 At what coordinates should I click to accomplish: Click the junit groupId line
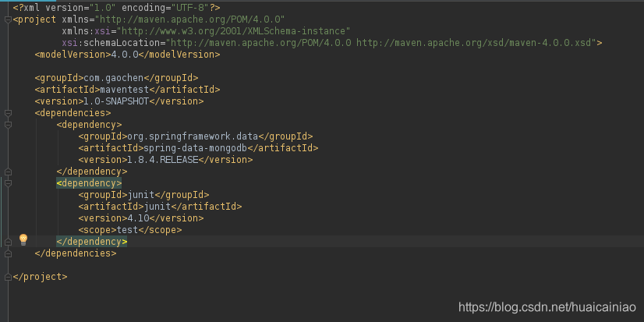[x=143, y=195]
